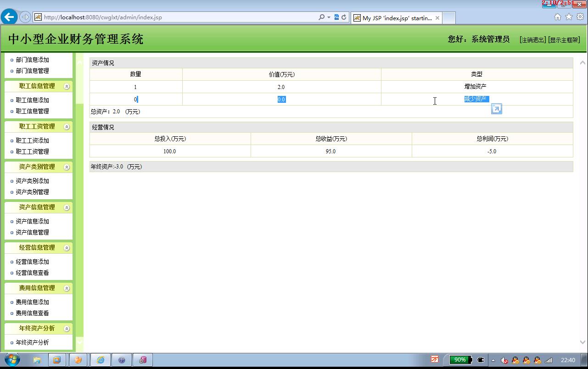Collapse the 资产类别管理 section chevron
Screen dimensions: 588x369
pos(67,167)
